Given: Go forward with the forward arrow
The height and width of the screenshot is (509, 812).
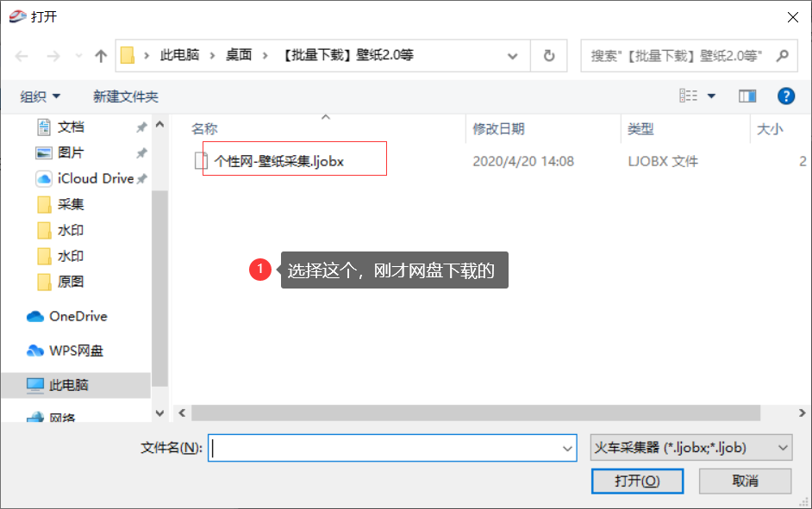Looking at the screenshot, I should tap(53, 56).
